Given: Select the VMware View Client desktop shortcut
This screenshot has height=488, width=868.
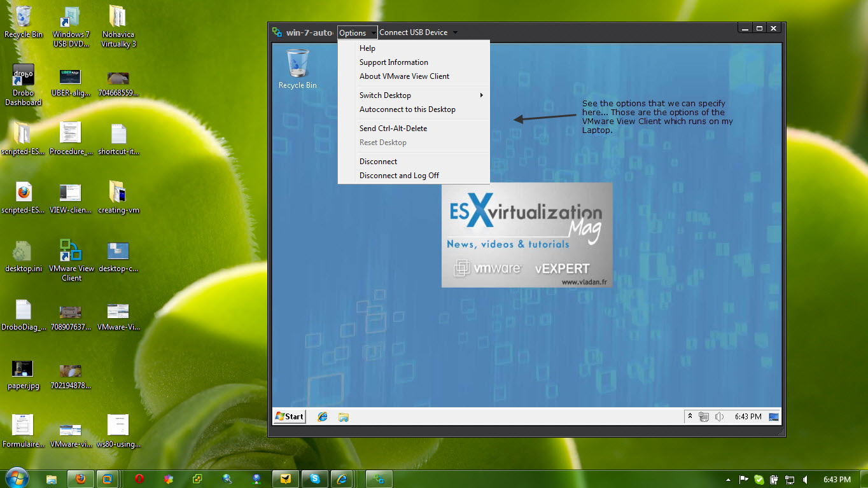Looking at the screenshot, I should coord(71,261).
